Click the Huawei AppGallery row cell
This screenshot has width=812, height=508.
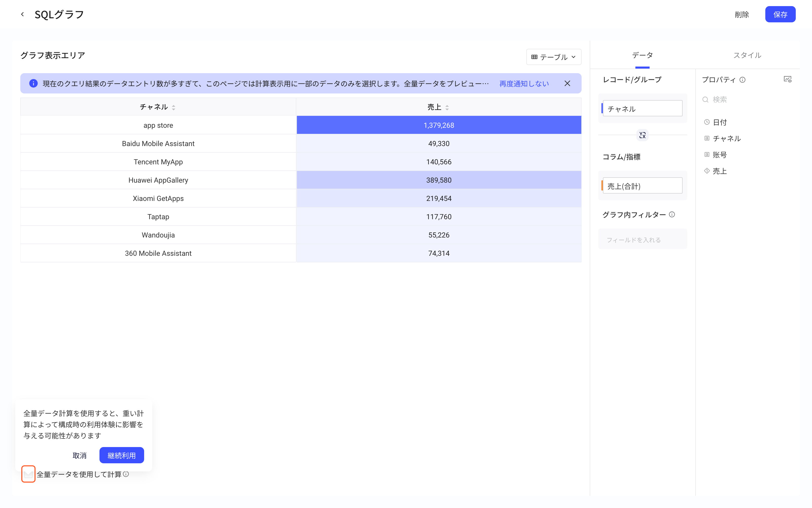(x=158, y=180)
